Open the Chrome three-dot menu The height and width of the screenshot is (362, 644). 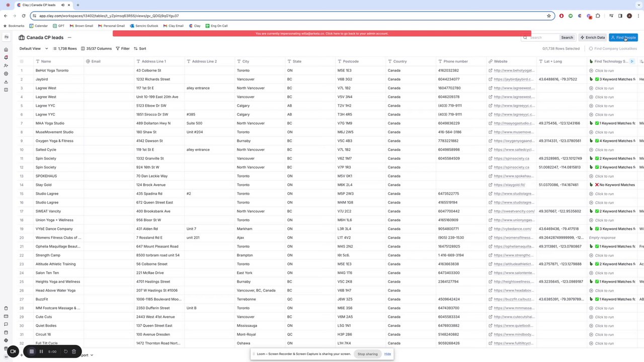(638, 16)
